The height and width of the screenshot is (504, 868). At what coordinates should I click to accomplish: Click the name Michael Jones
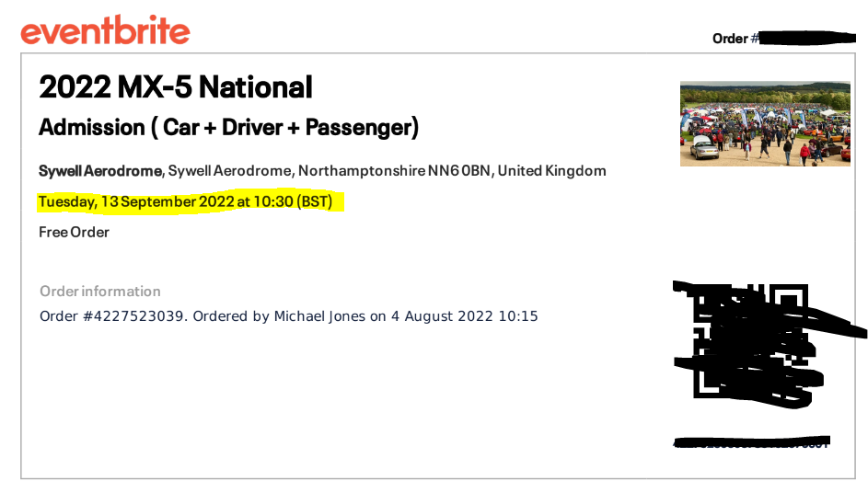tap(319, 316)
